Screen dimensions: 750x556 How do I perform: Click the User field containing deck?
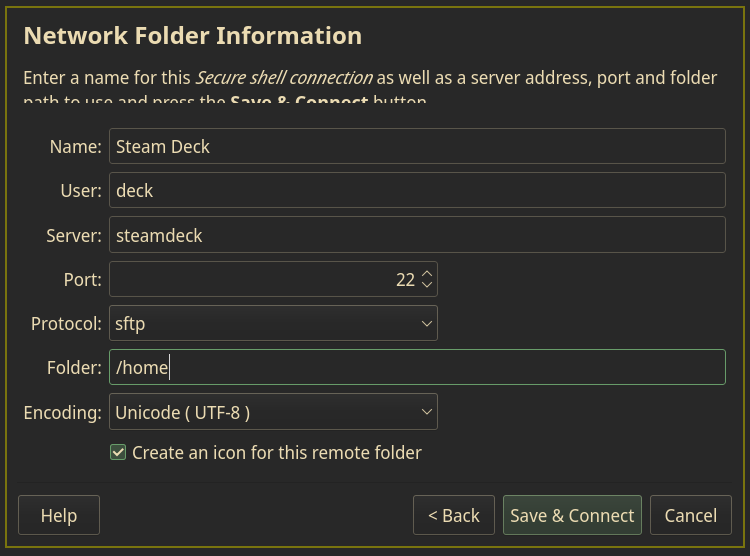click(x=416, y=190)
